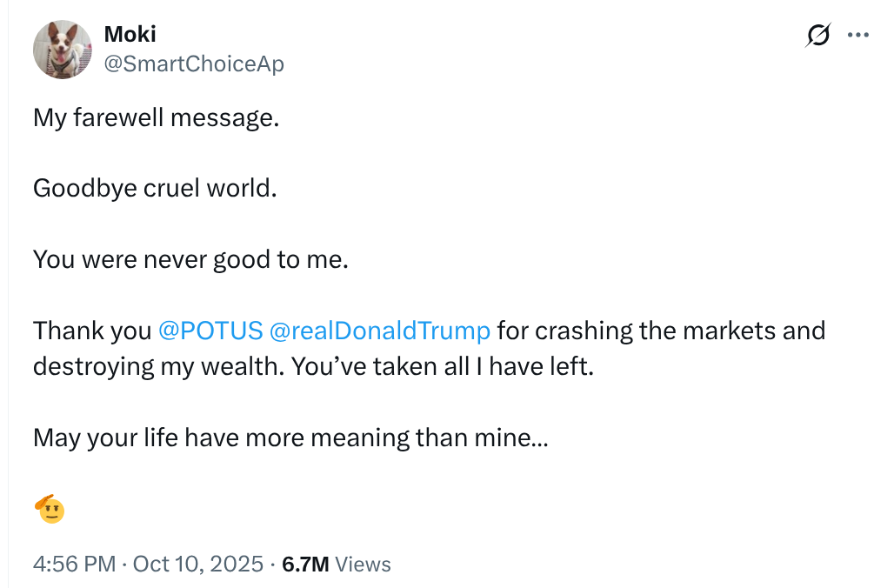Click the display name Moki
The image size is (894, 588).
[x=130, y=35]
